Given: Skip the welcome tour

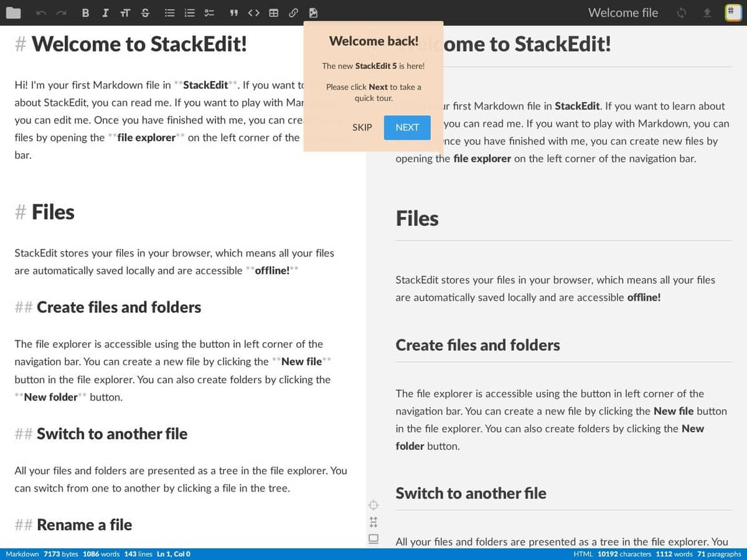Looking at the screenshot, I should click(362, 127).
